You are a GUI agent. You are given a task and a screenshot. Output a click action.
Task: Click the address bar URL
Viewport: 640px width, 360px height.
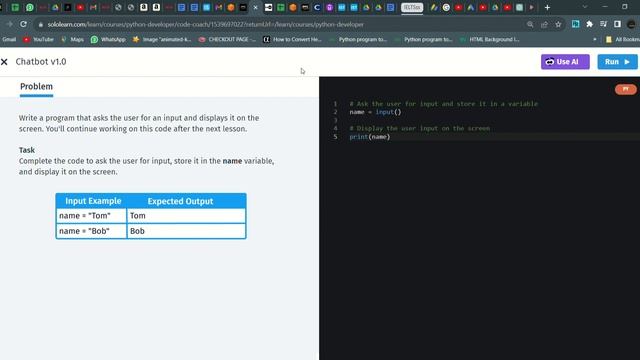click(205, 24)
